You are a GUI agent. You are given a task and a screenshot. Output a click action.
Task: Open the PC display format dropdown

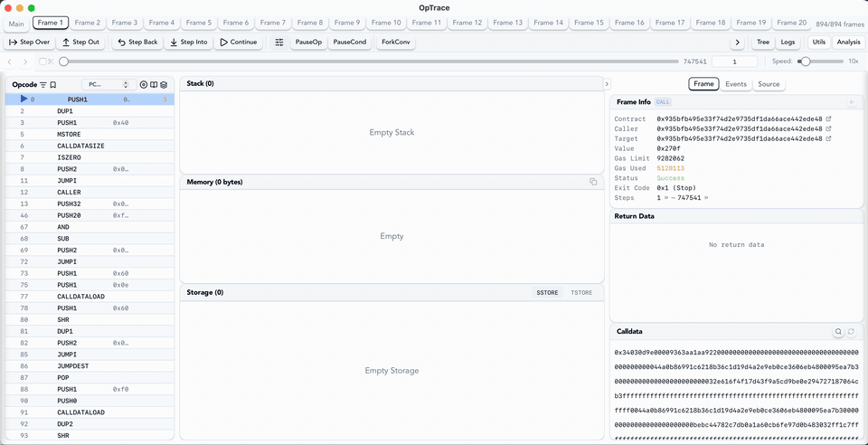108,84
